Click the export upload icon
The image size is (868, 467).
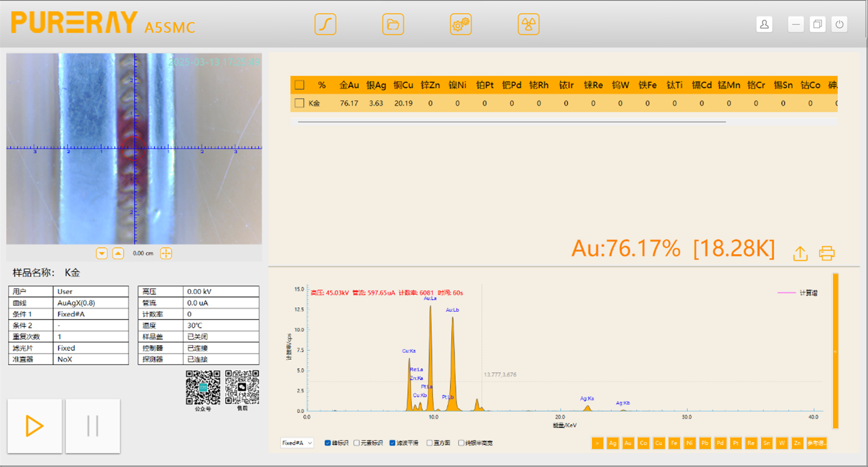800,253
